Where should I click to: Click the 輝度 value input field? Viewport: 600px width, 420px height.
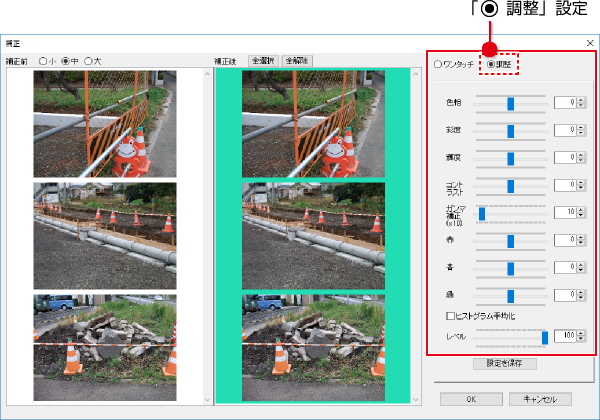click(565, 158)
